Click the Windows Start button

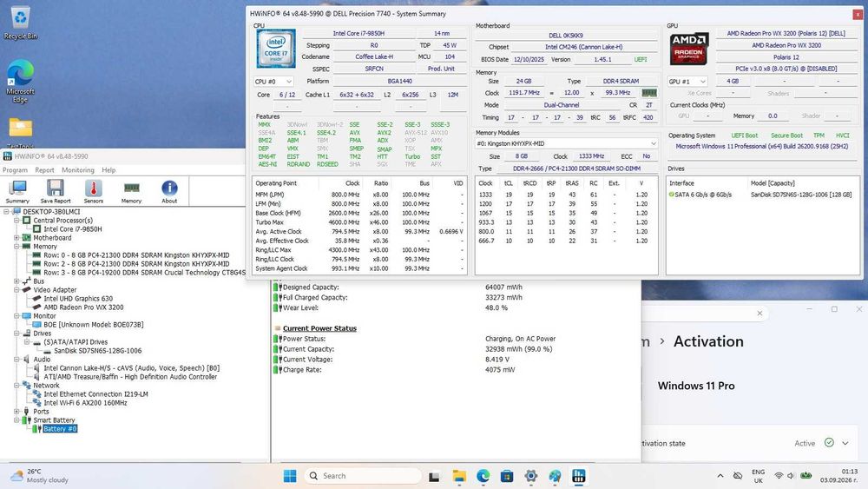(x=290, y=476)
